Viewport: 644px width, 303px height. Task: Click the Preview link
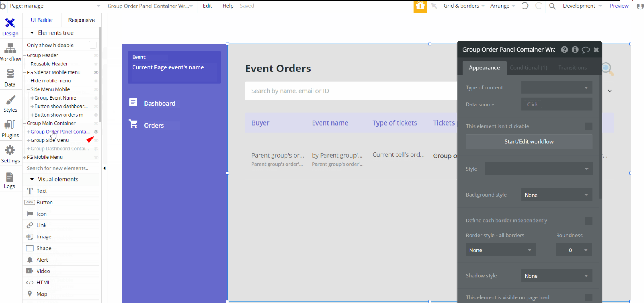click(x=619, y=6)
